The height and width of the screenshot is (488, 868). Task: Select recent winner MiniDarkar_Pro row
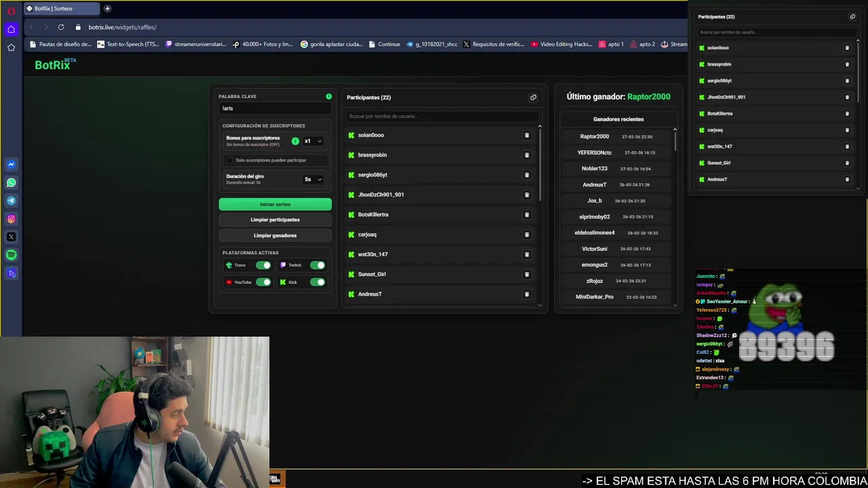coord(616,297)
